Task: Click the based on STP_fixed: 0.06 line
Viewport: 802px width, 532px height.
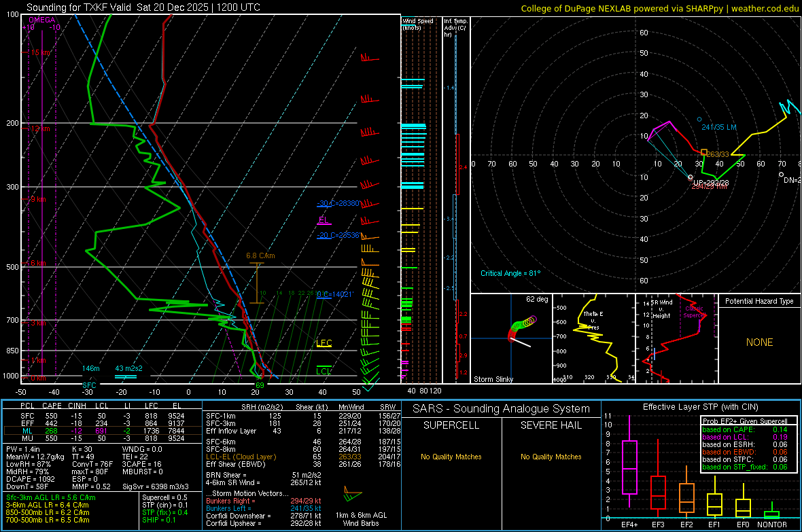Action: [x=745, y=467]
